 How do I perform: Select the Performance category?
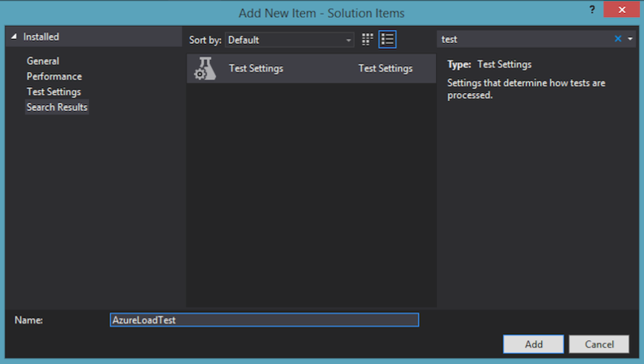[54, 77]
